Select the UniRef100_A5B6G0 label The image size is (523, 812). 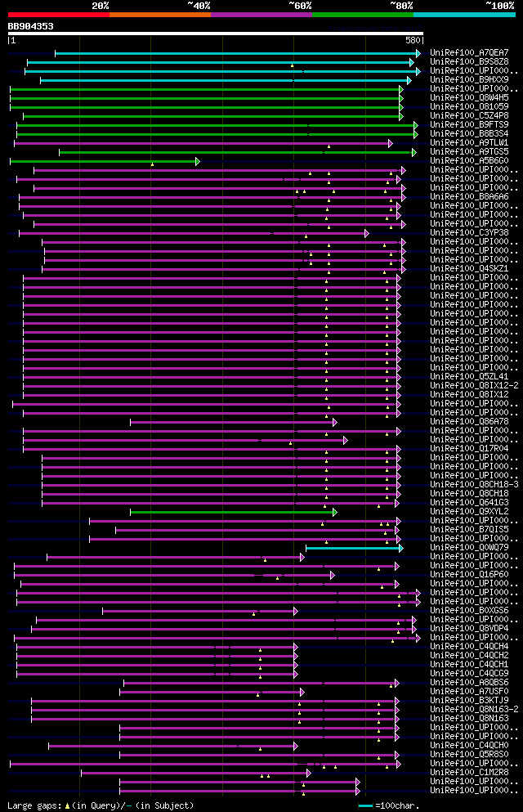click(x=469, y=160)
